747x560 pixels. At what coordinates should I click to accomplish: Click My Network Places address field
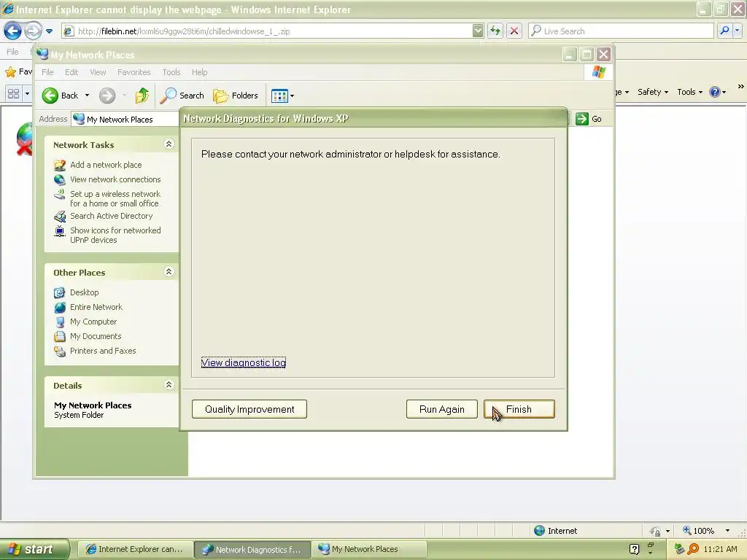point(125,119)
